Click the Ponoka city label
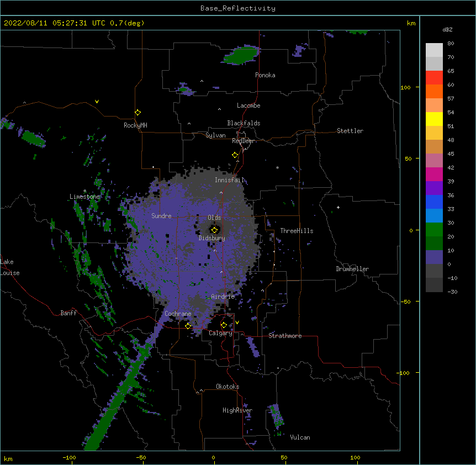Screen dimensions: 476x465 click(265, 75)
